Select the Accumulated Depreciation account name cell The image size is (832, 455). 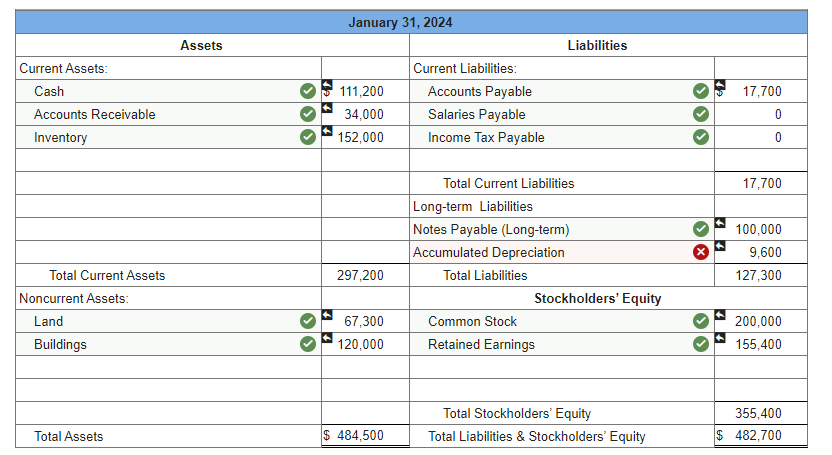coord(562,252)
